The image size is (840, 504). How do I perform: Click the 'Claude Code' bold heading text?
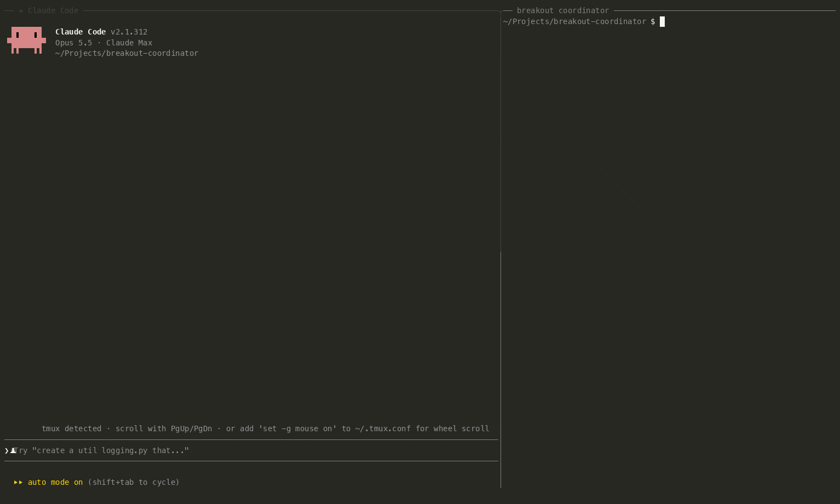[80, 32]
